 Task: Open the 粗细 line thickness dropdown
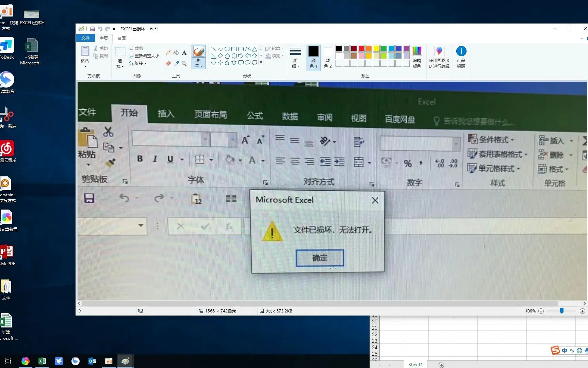295,57
